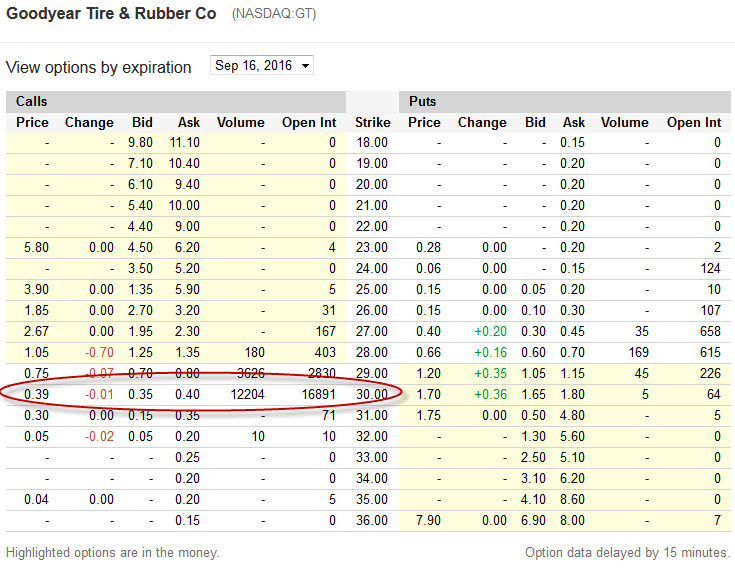This screenshot has width=735, height=569.
Task: Select the calls open interest 167
Action: [325, 331]
